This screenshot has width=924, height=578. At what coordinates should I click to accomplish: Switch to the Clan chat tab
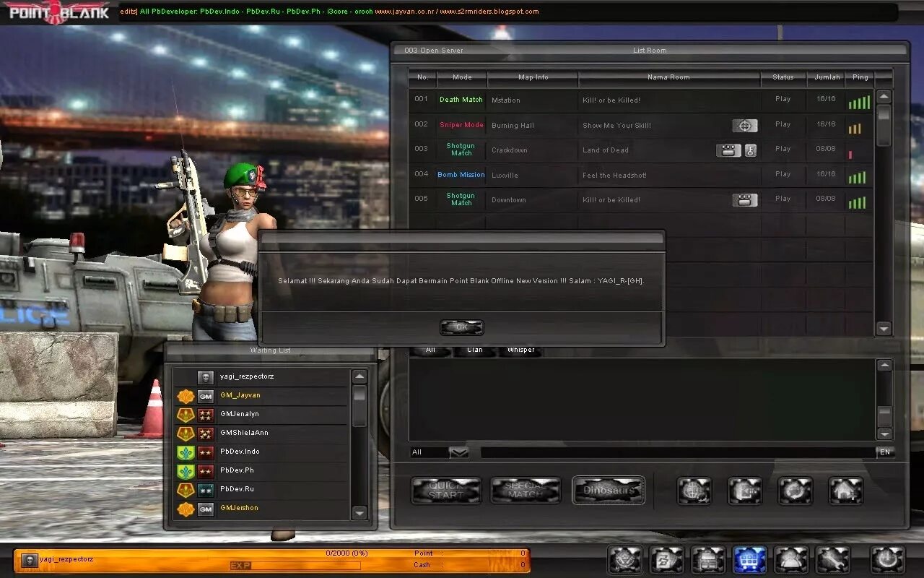pyautogui.click(x=475, y=350)
